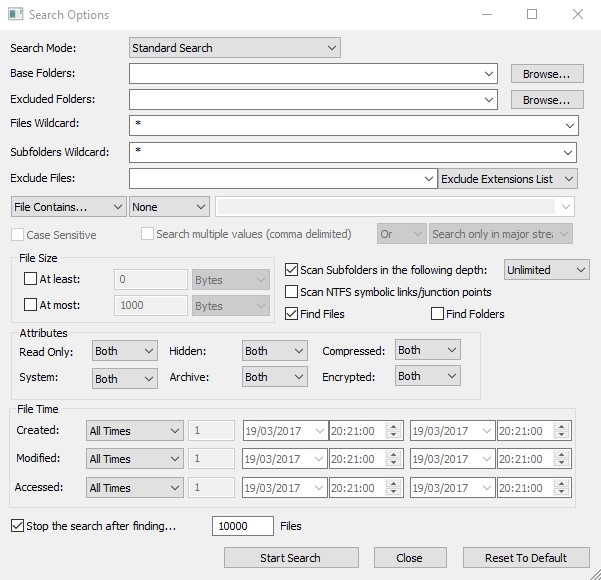Viewport: 601px width, 580px height.
Task: Minimize the Search Options window
Action: (x=487, y=15)
